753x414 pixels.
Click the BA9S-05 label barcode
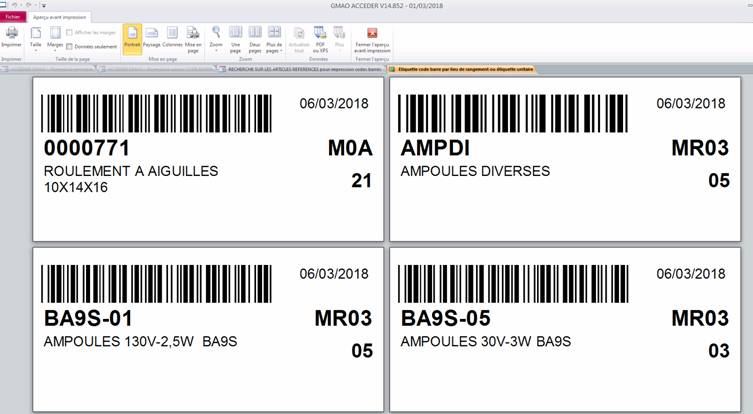(x=513, y=284)
